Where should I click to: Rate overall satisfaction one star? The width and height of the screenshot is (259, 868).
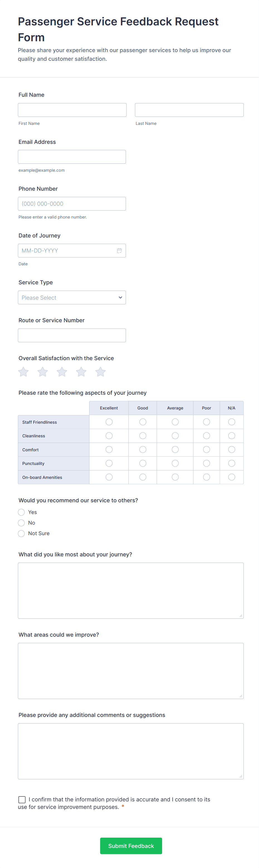point(23,372)
